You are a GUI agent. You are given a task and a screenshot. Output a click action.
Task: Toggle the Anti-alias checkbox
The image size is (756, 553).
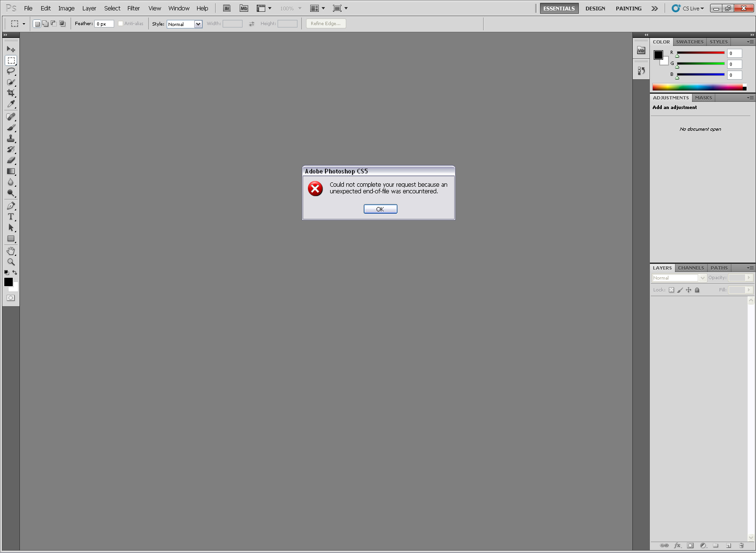point(120,24)
